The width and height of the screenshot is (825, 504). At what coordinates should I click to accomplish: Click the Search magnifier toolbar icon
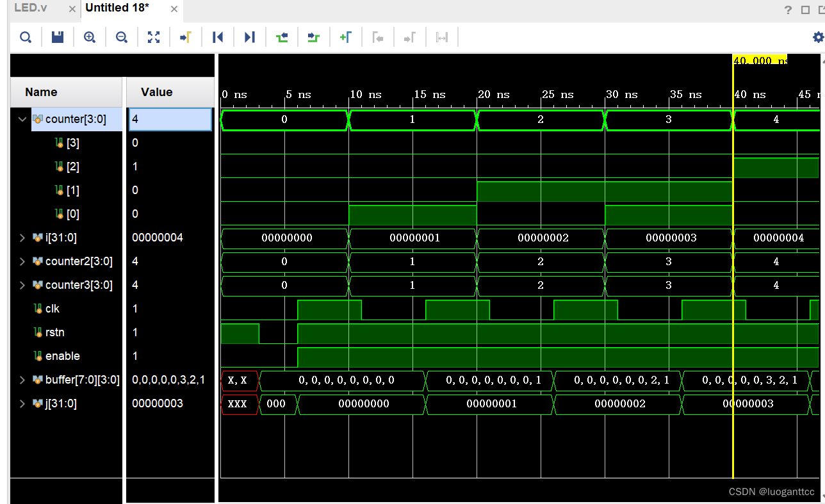(x=26, y=37)
